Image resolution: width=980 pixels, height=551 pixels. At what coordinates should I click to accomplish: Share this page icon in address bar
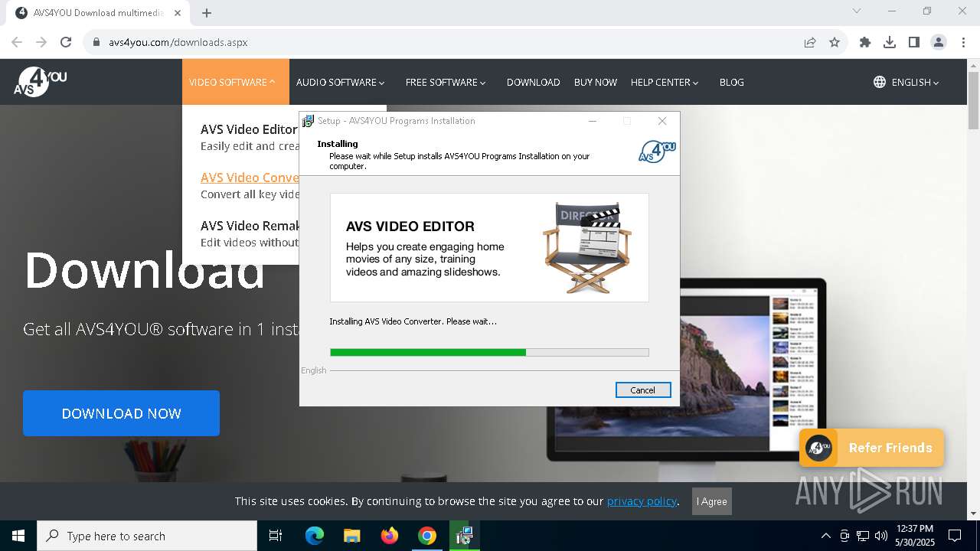[810, 42]
